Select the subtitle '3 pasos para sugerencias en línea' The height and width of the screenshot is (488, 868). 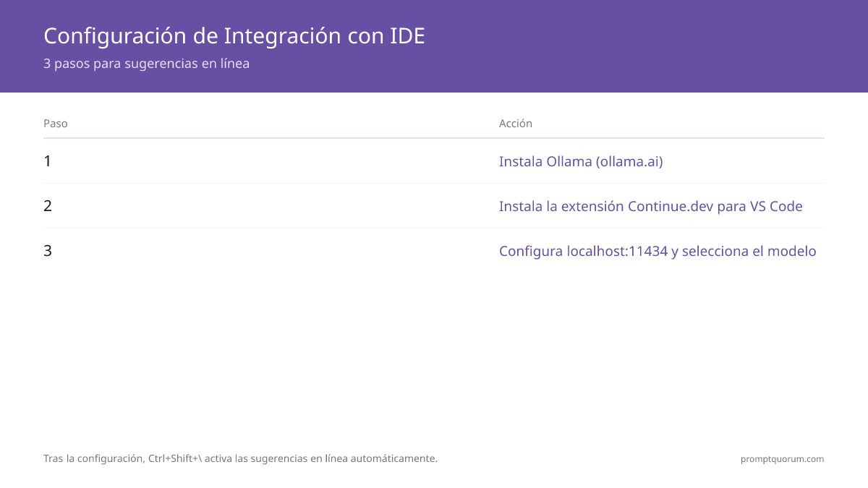(146, 64)
